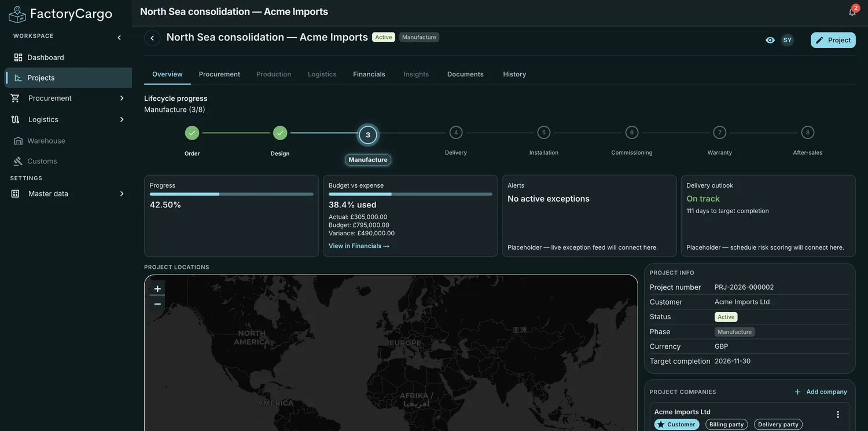Screen dimensions: 868x431
Task: Go back with the arrow button
Action: pyautogui.click(x=152, y=38)
